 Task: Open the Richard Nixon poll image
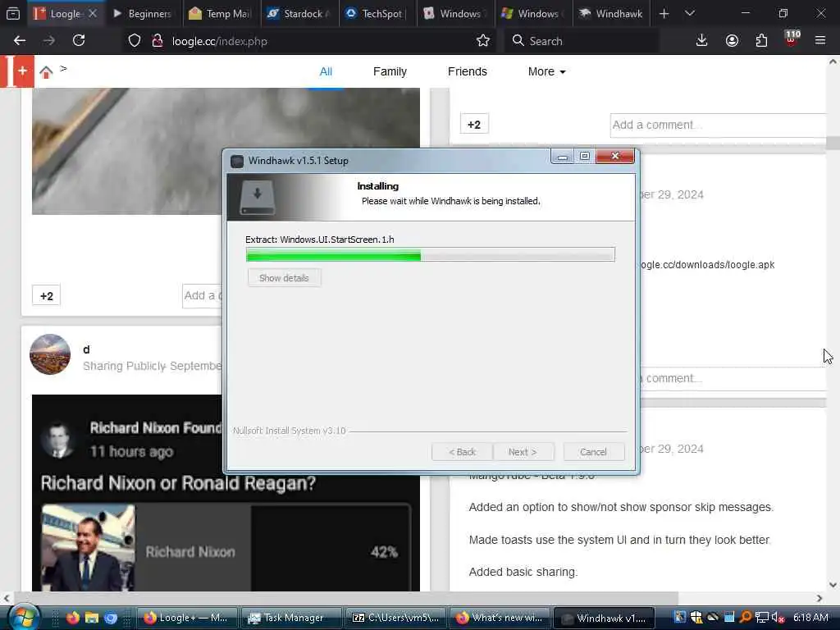click(x=88, y=547)
